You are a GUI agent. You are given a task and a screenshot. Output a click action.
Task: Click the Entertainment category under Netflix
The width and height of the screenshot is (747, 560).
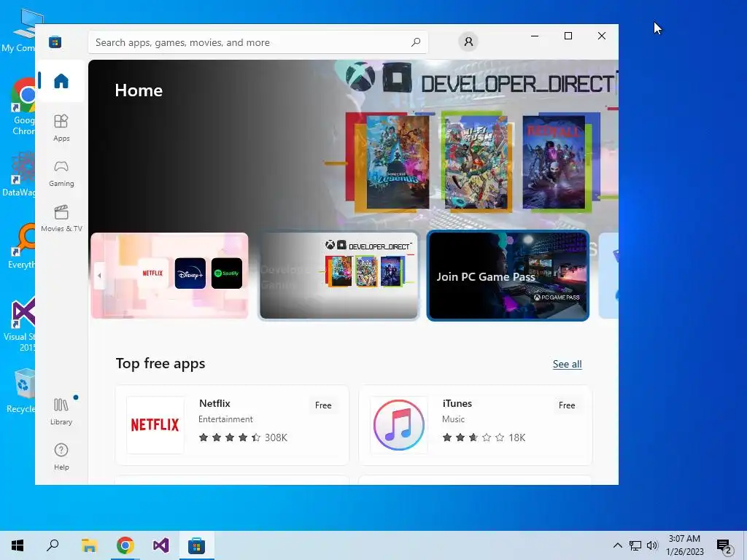[225, 419]
